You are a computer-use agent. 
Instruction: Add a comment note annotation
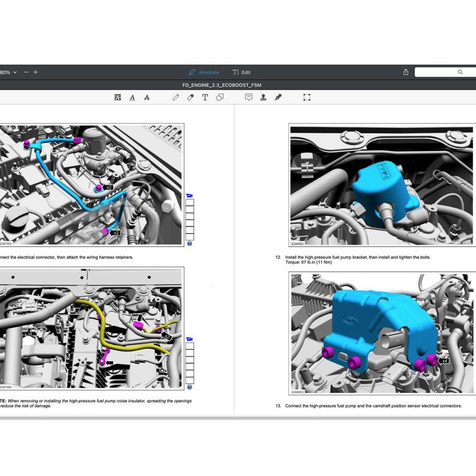click(248, 97)
